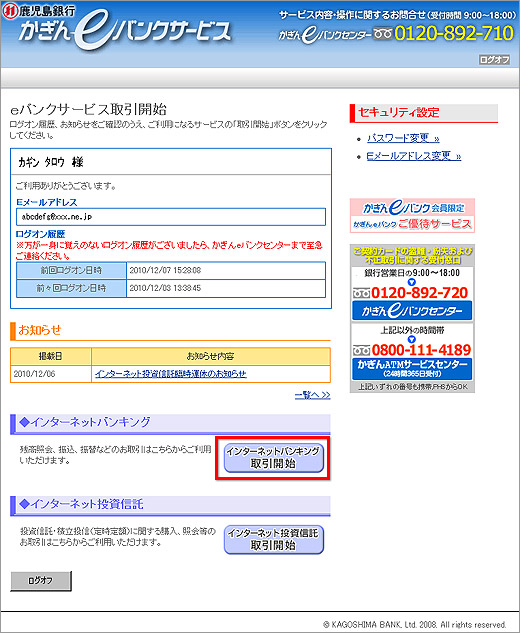Click the red 0120-892-720 phone number
Screen dimensions: 520x633
(419, 293)
